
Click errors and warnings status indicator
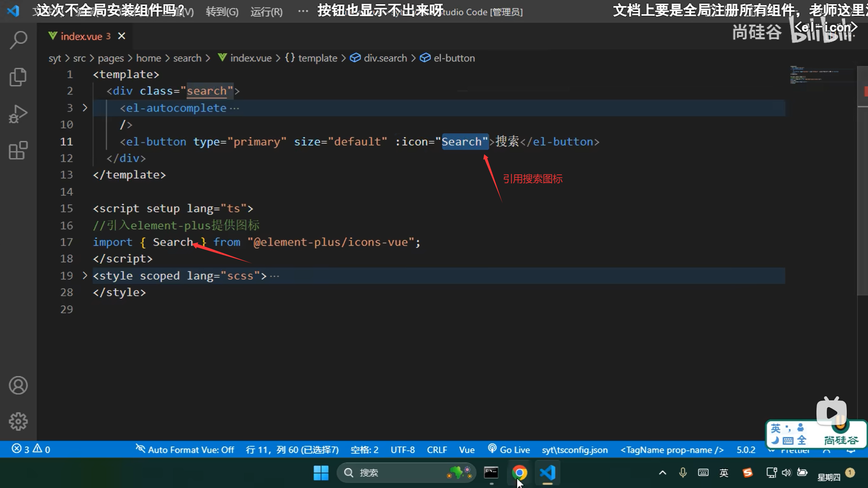(31, 450)
